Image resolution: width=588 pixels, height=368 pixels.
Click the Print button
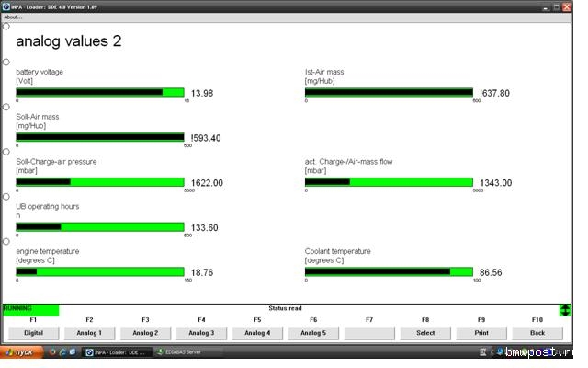481,332
